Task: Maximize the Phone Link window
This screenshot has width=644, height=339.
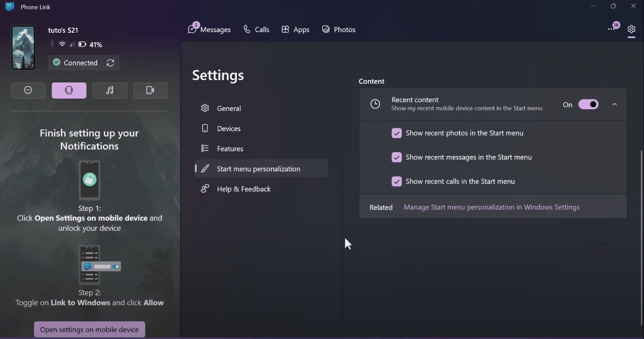Action: tap(613, 6)
